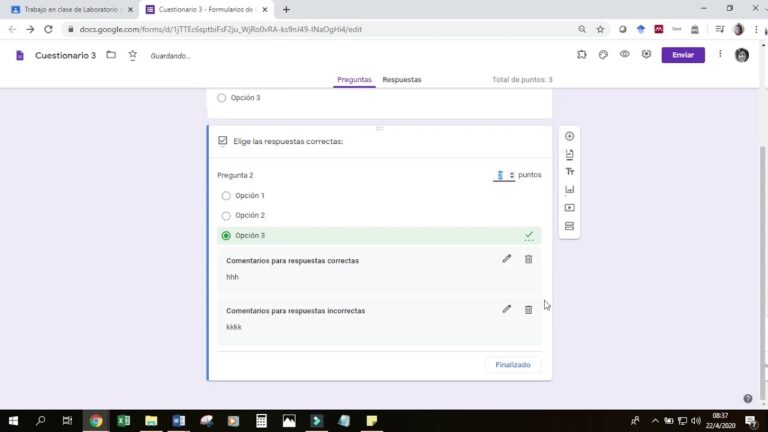Click the drag handle above the question card

point(380,128)
